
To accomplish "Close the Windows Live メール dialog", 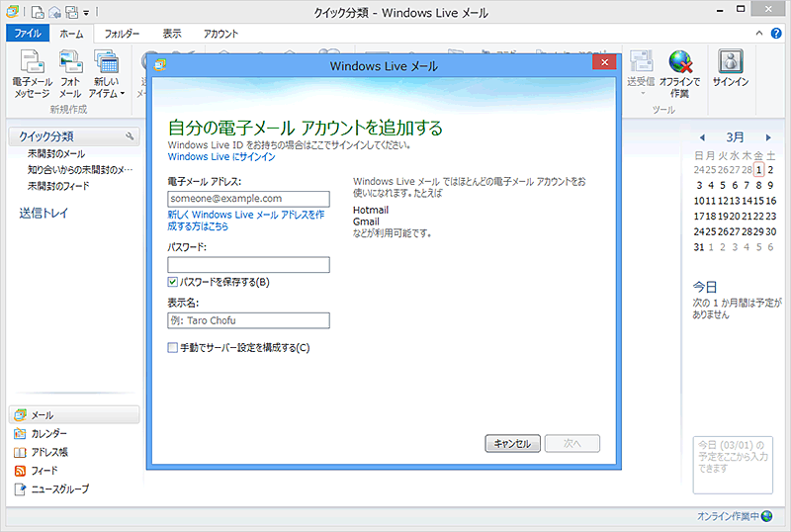I will (604, 62).
